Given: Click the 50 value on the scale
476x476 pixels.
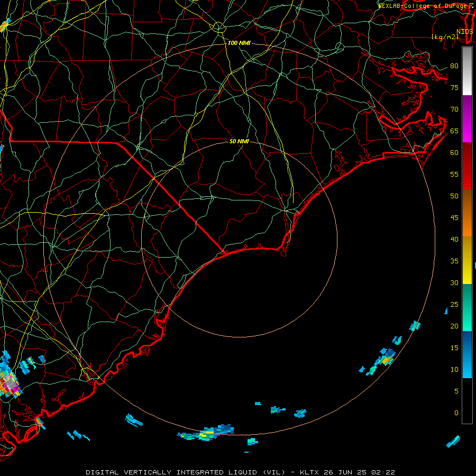Looking at the screenshot, I should click(454, 196).
